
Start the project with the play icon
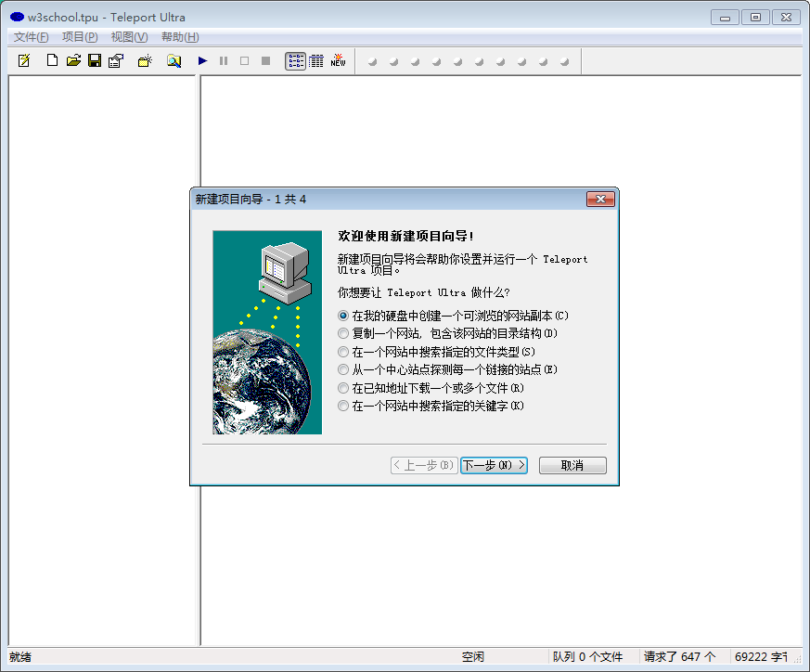pos(202,61)
